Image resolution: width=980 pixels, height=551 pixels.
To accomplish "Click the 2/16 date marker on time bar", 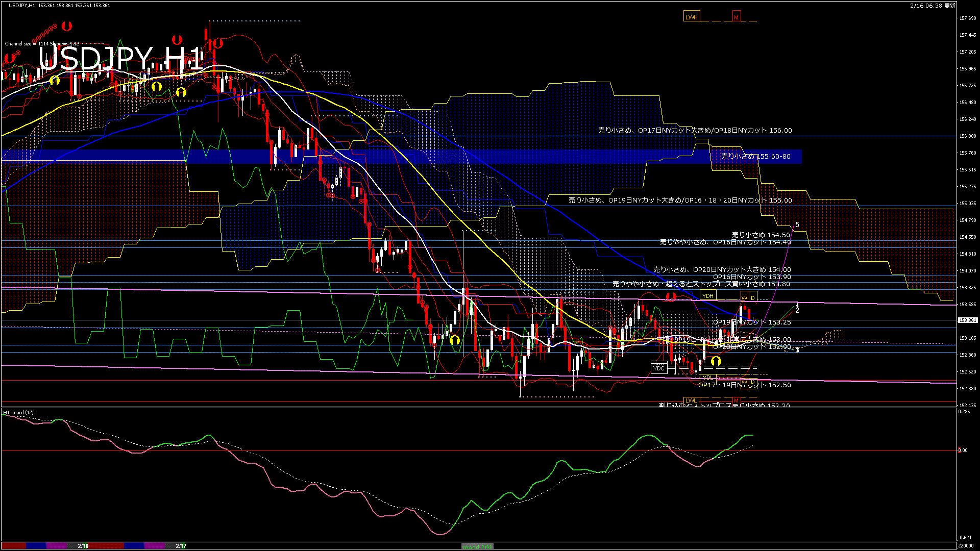I will click(83, 546).
